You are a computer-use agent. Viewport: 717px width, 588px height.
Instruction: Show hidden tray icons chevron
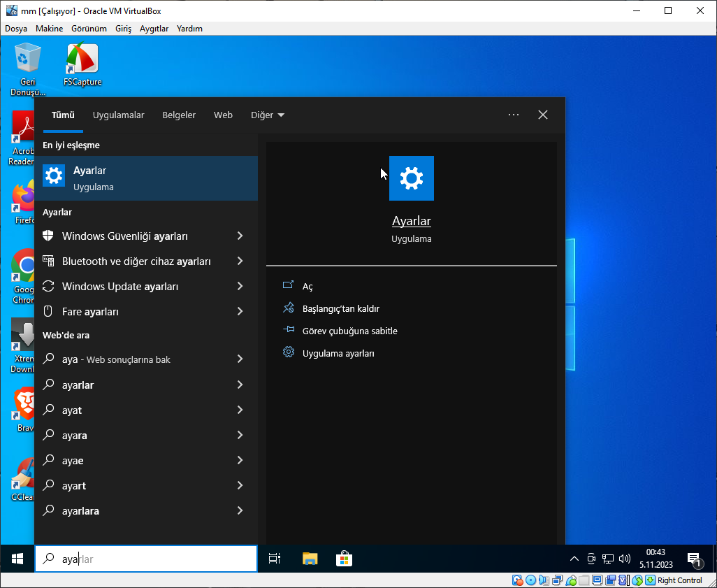[x=574, y=559]
